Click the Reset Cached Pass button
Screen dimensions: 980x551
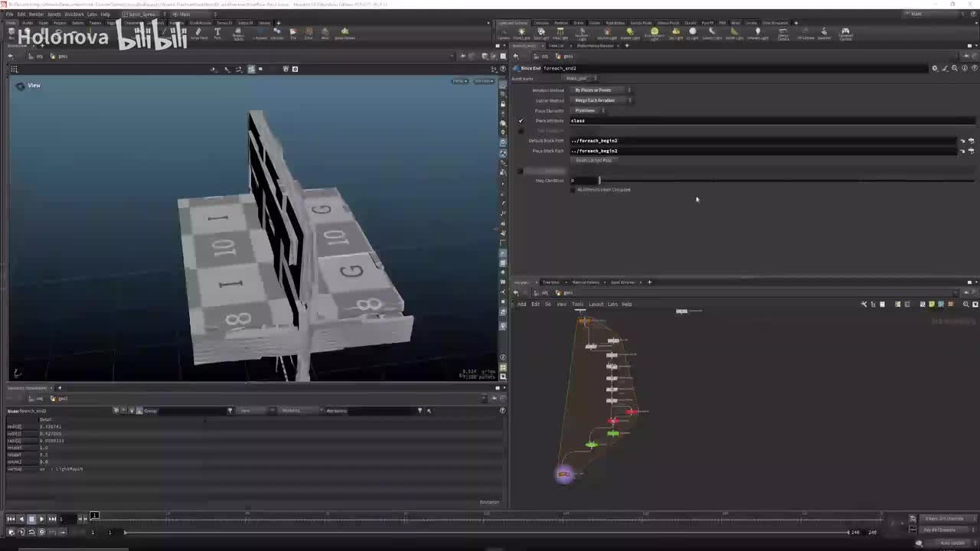[593, 161]
